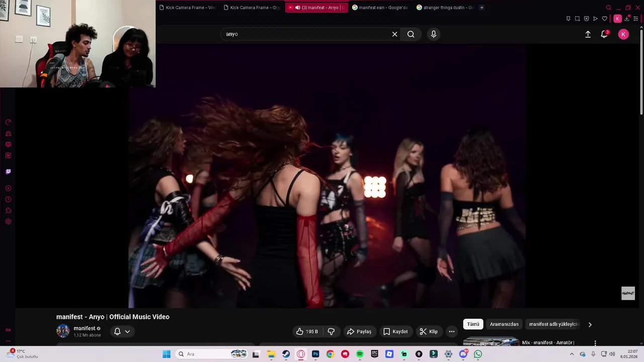The height and width of the screenshot is (362, 644).
Task: Show next filter chips with right chevron
Action: pos(590,324)
